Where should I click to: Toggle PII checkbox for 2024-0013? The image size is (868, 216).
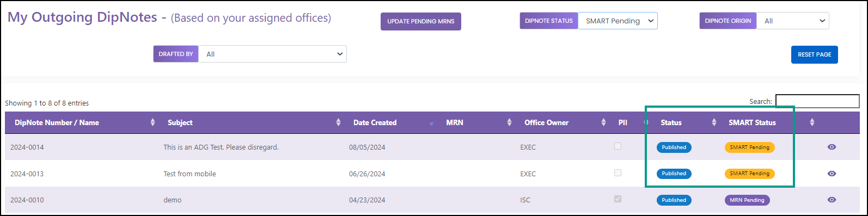click(618, 173)
